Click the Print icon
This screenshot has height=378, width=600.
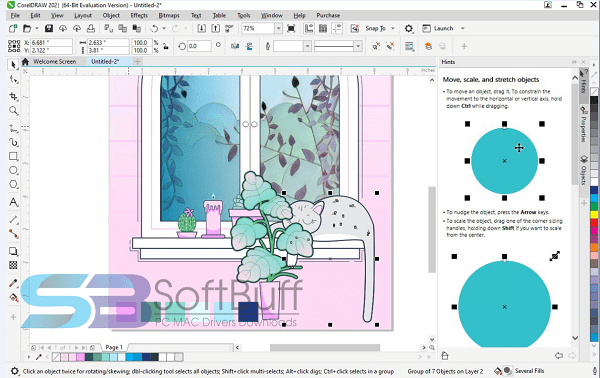91,28
